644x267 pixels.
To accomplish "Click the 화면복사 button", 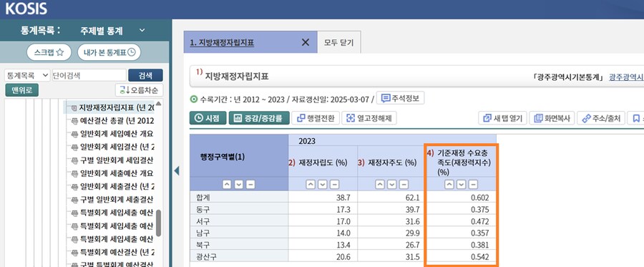I will pos(552,118).
